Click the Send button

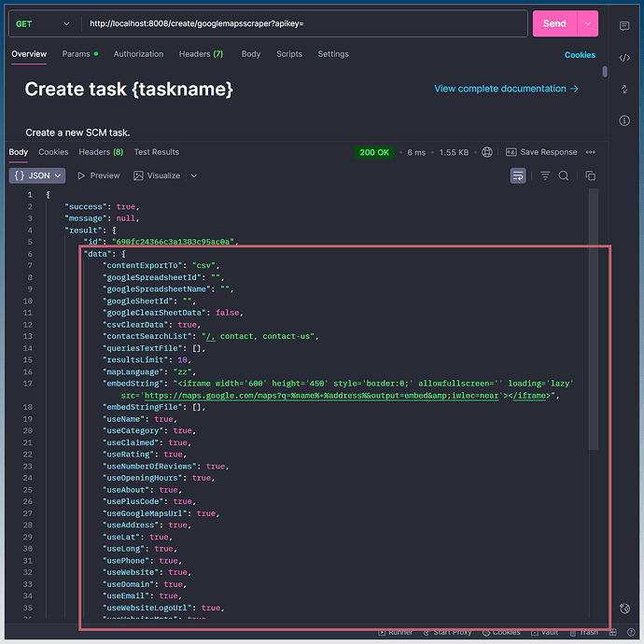click(x=554, y=23)
